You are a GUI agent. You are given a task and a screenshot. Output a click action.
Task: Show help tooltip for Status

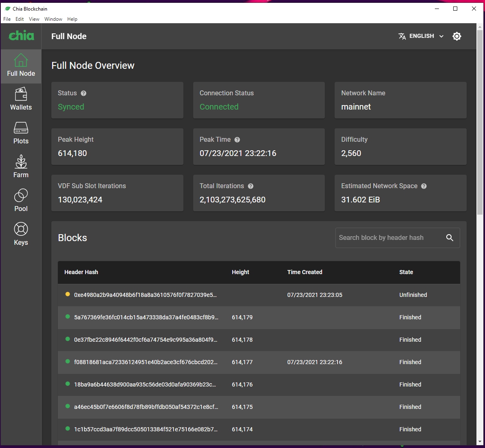[84, 93]
